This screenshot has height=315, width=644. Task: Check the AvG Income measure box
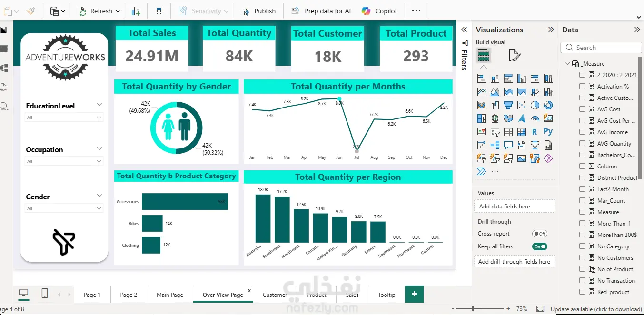(582, 132)
